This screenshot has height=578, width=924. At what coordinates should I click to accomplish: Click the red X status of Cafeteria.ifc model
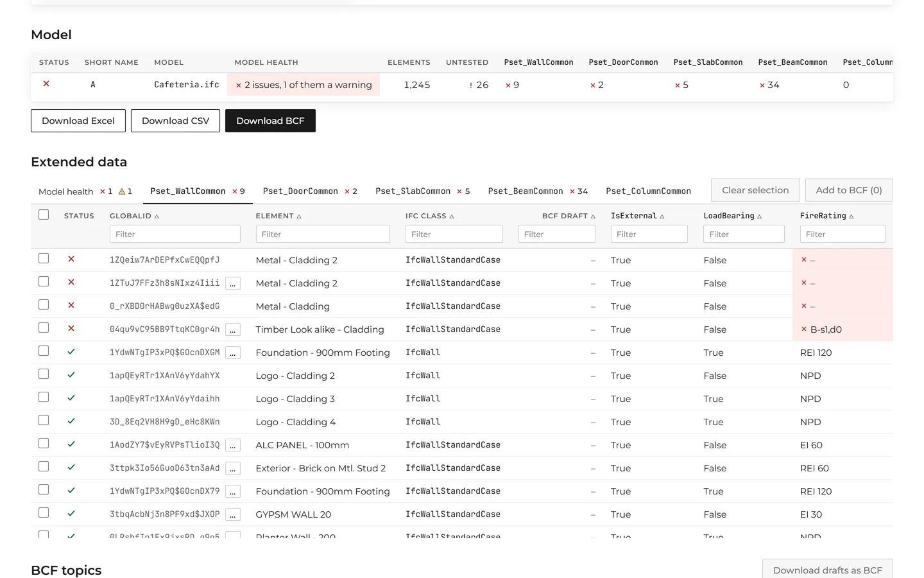46,83
